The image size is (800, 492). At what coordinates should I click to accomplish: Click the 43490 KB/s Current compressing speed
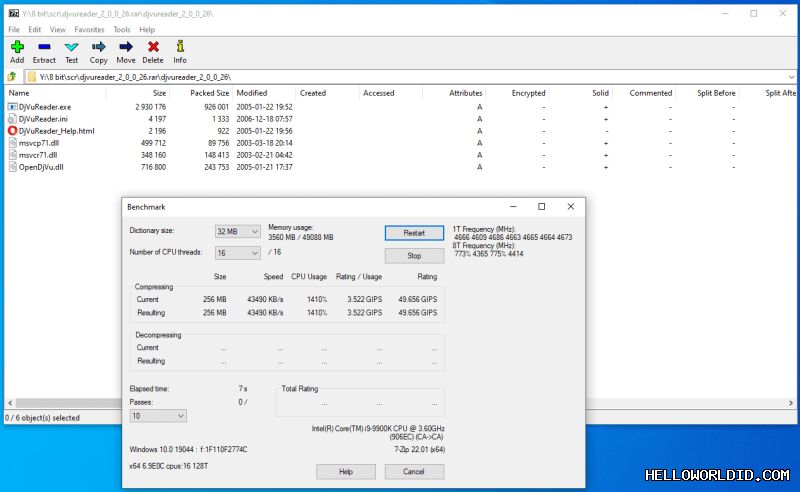[265, 300]
